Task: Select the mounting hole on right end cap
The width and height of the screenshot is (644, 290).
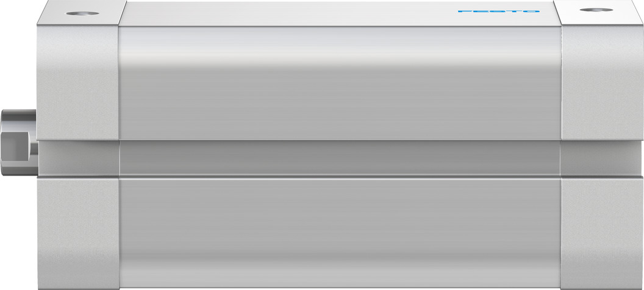Action: click(596, 9)
